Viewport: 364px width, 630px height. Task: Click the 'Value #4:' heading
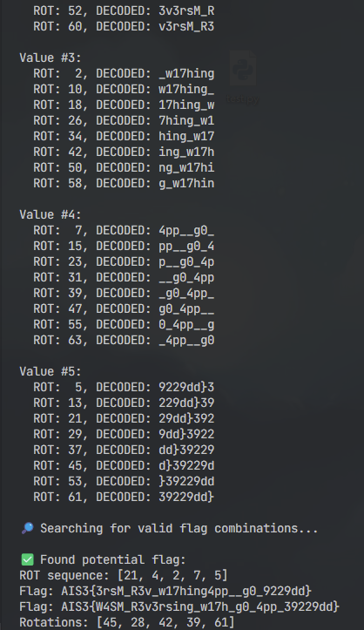click(x=51, y=214)
